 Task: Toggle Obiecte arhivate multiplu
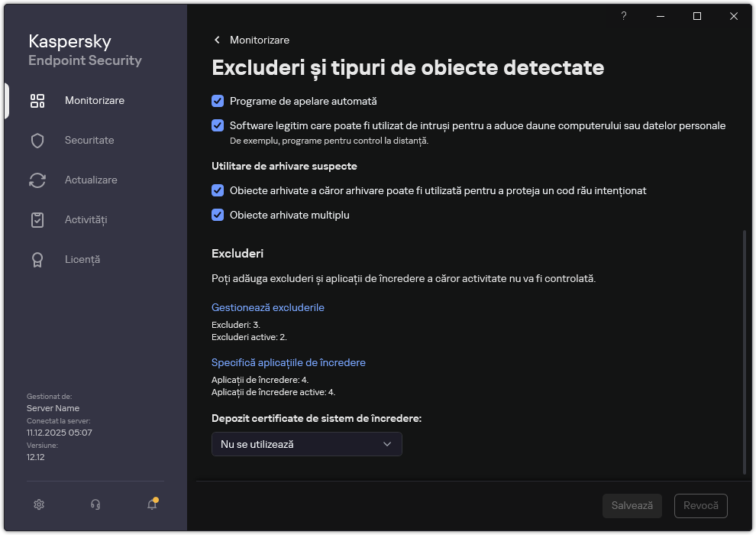click(218, 215)
